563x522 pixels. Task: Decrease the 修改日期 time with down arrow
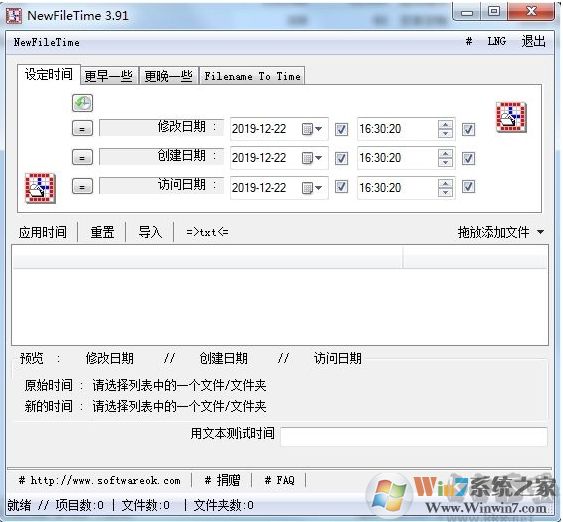coord(445,134)
